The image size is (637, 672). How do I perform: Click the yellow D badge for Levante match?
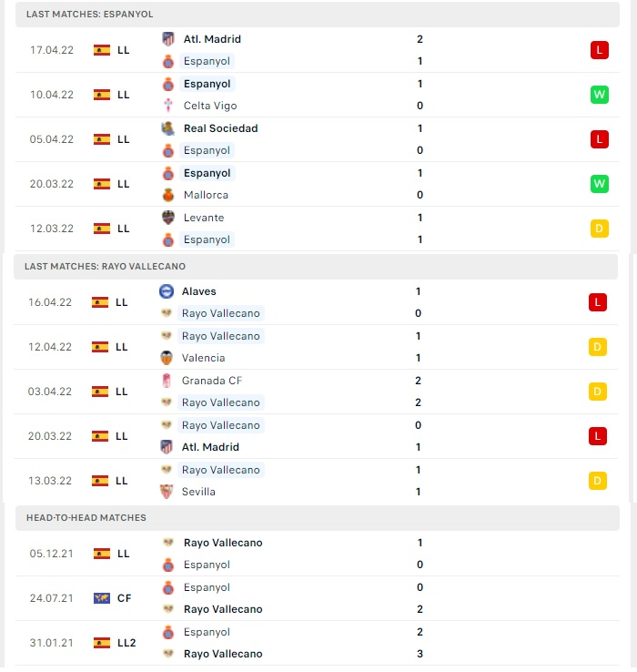pos(600,229)
